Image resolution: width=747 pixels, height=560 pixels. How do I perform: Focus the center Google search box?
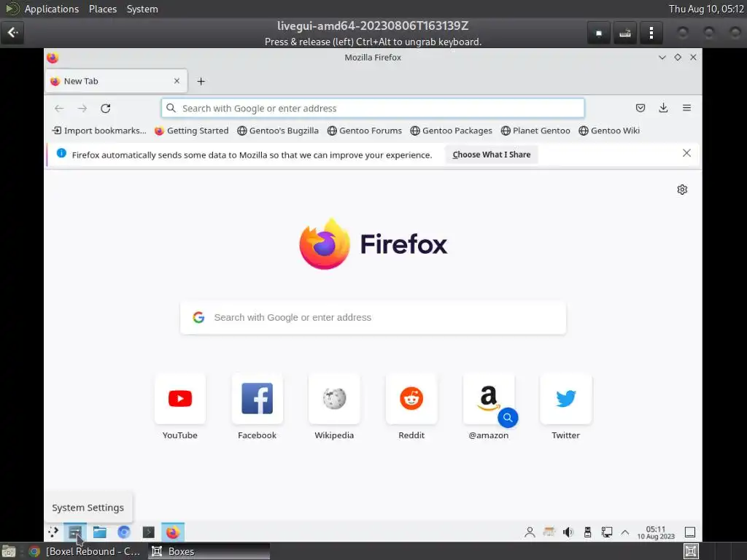[373, 317]
